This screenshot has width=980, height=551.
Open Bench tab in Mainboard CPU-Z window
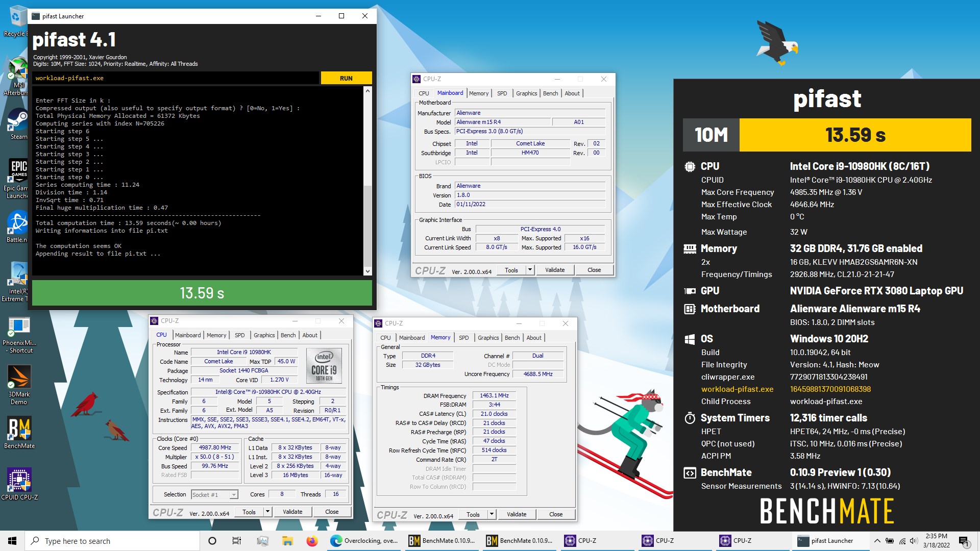pos(550,93)
